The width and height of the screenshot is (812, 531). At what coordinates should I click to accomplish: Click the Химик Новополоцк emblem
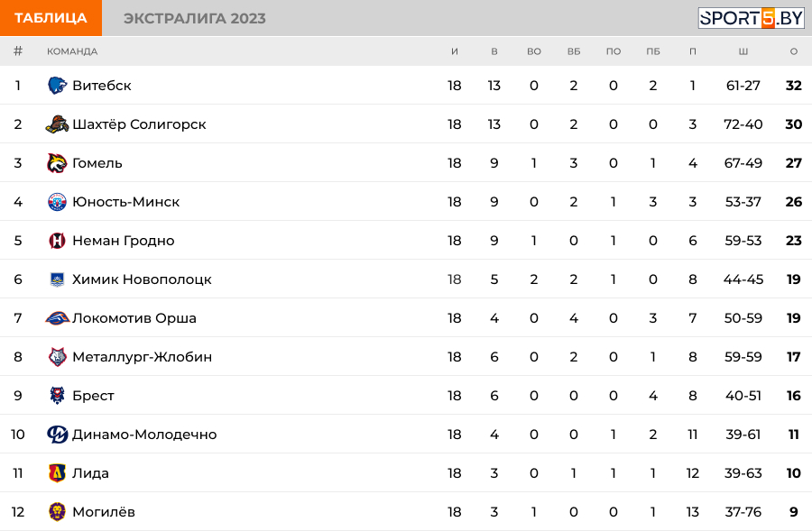[57, 279]
